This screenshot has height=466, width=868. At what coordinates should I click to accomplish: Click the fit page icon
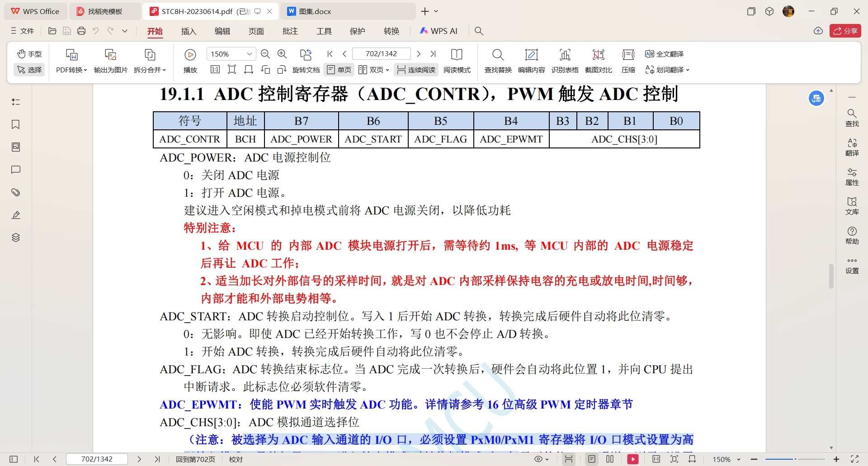pyautogui.click(x=232, y=69)
